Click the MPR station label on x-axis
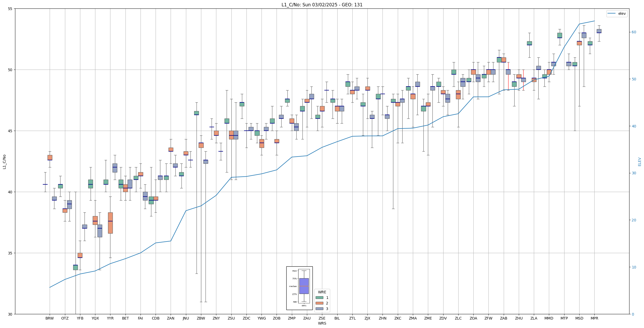Image resolution: width=644 pixels, height=328 pixels. click(x=594, y=318)
